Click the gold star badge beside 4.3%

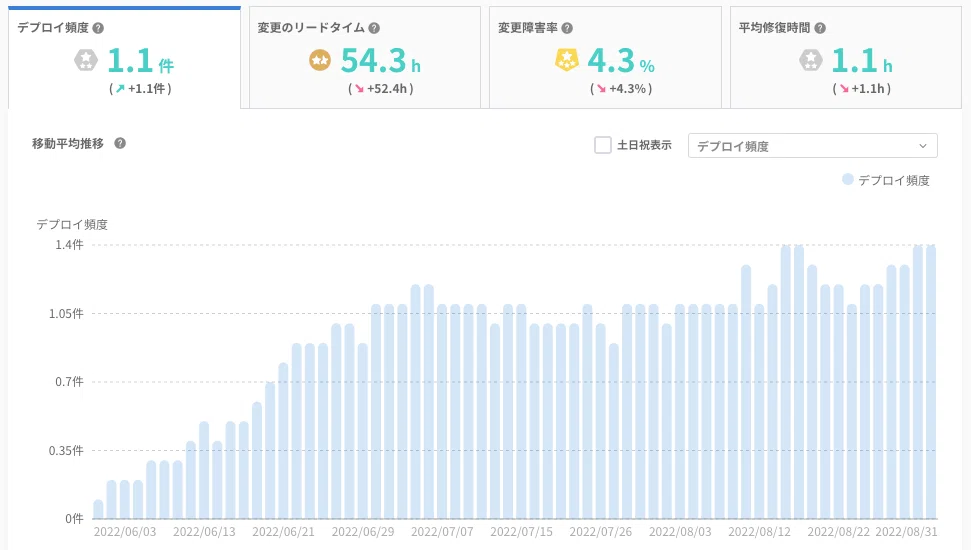[x=566, y=60]
